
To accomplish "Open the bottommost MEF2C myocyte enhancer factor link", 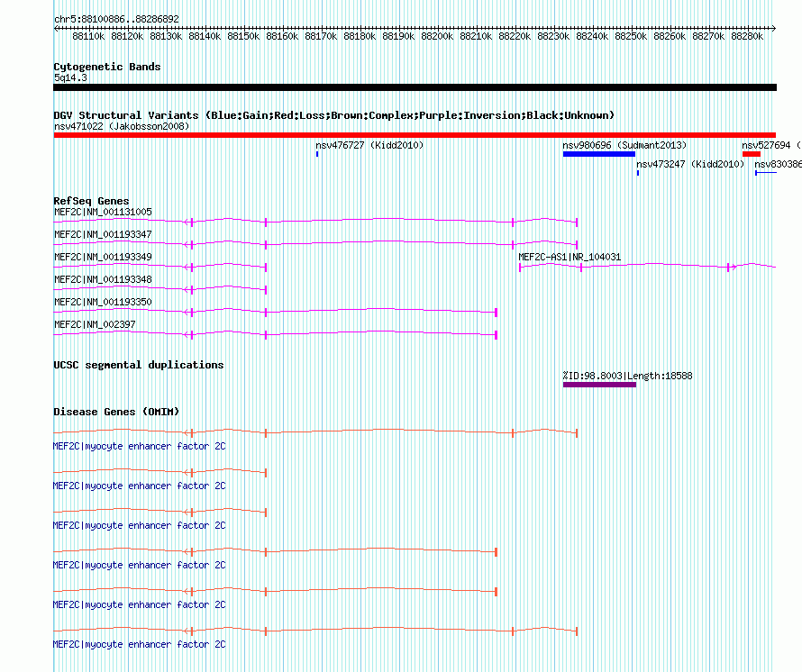I will coord(139,644).
